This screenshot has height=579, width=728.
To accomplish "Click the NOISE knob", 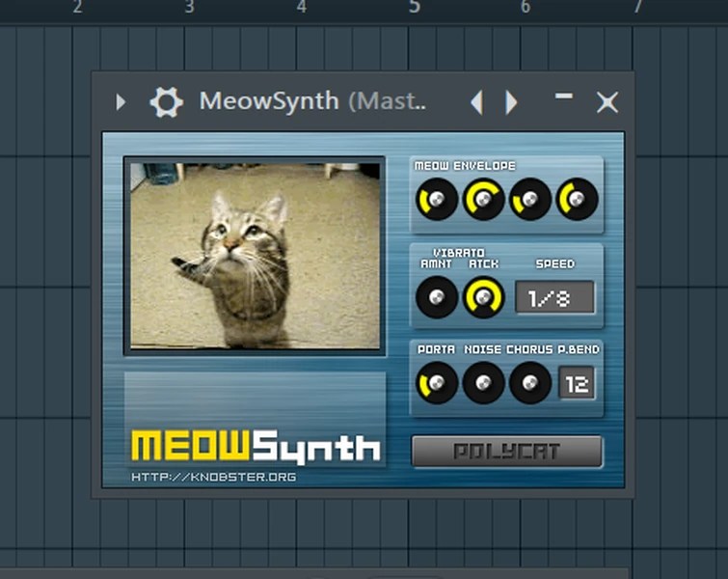I will 483,383.
